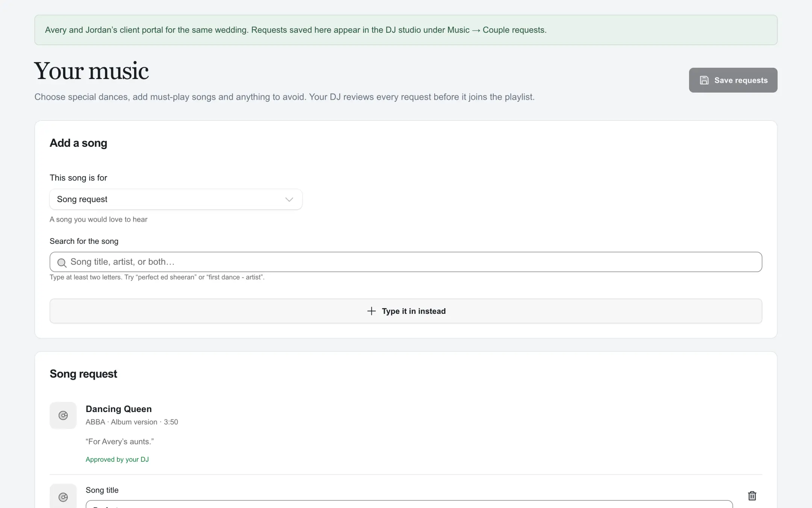Image resolution: width=812 pixels, height=508 pixels.
Task: Click the "This song is for" label
Action: 79,178
